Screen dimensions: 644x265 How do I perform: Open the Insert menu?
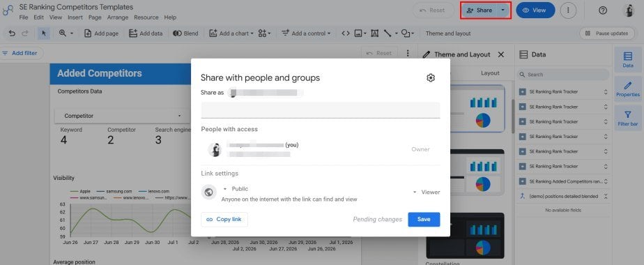tap(75, 17)
